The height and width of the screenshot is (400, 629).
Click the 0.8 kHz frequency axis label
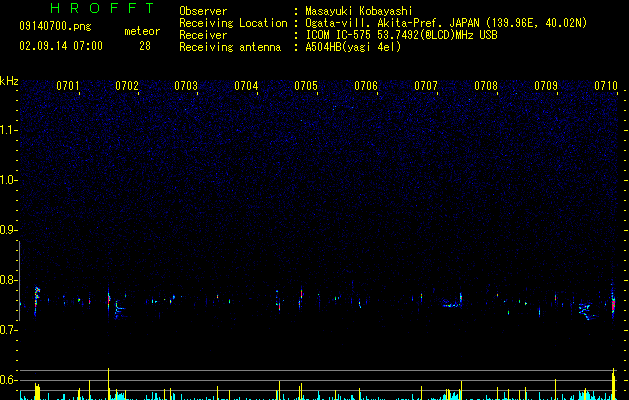coord(9,280)
